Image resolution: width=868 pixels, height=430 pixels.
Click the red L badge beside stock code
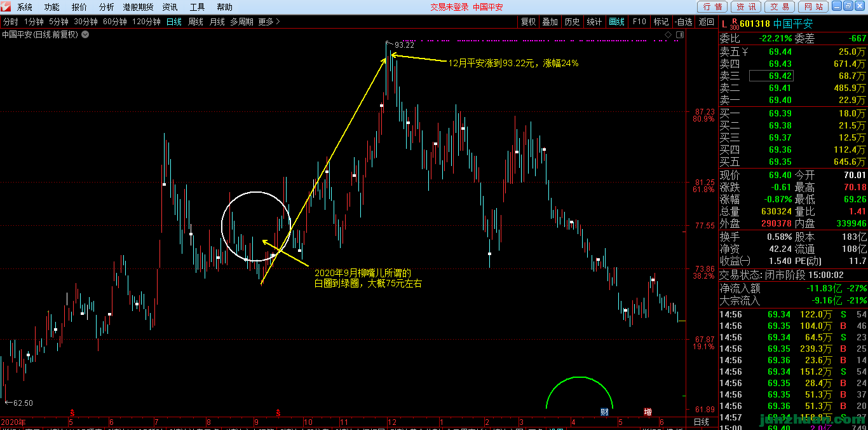pos(723,24)
